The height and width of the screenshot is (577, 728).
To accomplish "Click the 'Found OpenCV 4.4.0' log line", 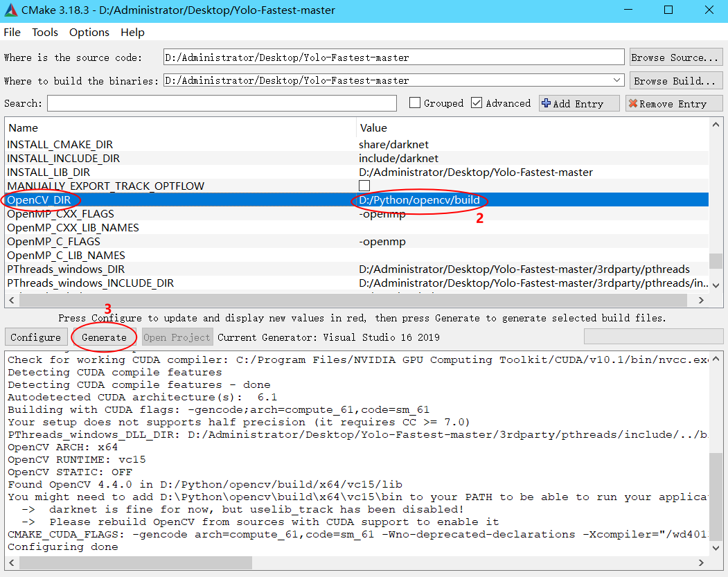I will coord(205,485).
